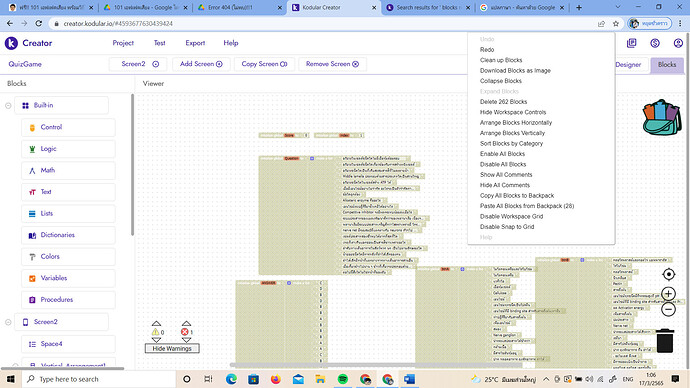Click the Windows search box
Screen dimensions: 690x388
[98, 379]
